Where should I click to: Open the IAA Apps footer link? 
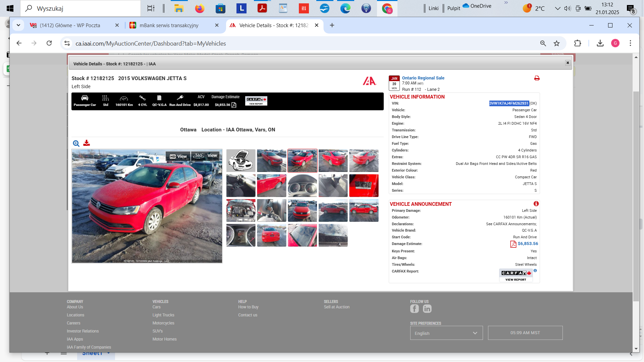pyautogui.click(x=75, y=339)
